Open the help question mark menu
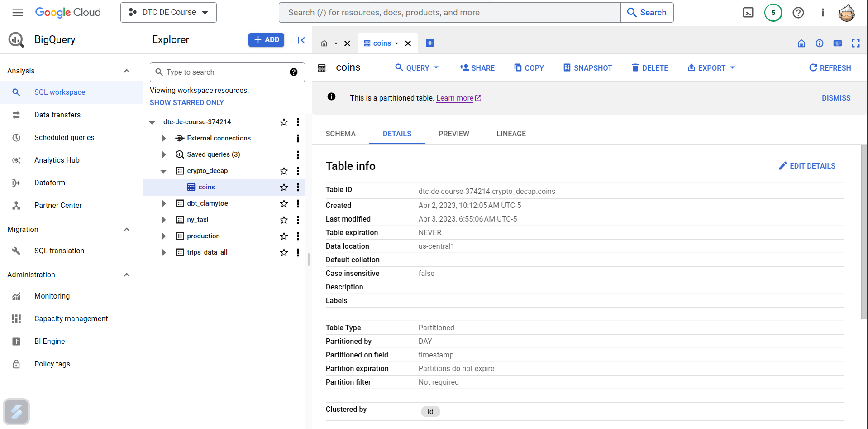 coord(798,13)
